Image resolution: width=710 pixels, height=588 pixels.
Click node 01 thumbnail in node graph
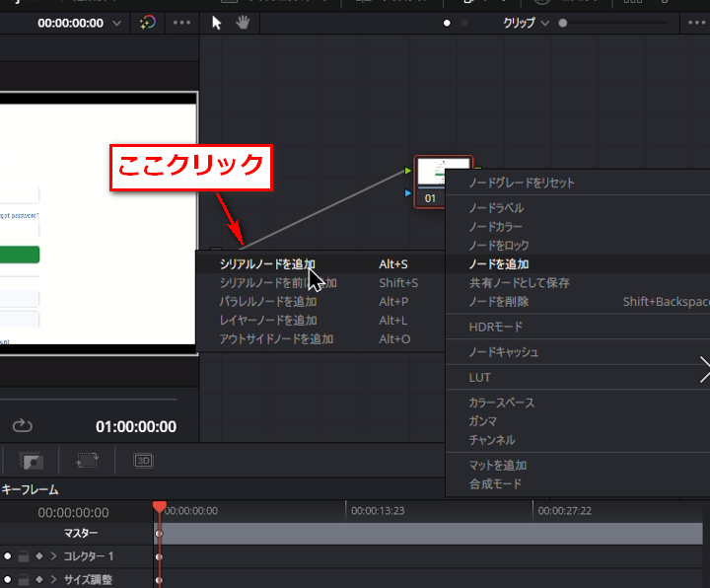tap(444, 172)
